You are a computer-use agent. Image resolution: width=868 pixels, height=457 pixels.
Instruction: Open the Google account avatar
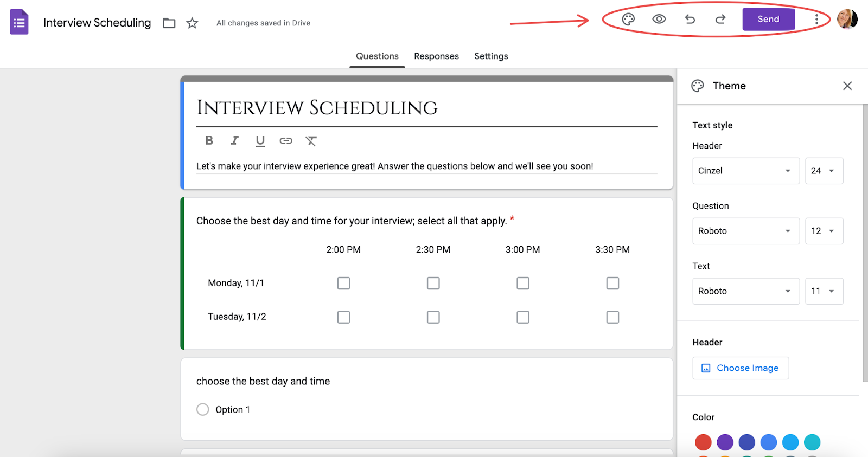(847, 19)
